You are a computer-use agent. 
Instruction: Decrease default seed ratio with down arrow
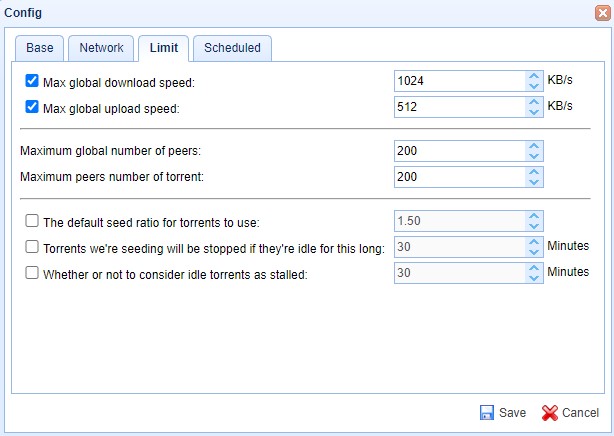click(534, 226)
